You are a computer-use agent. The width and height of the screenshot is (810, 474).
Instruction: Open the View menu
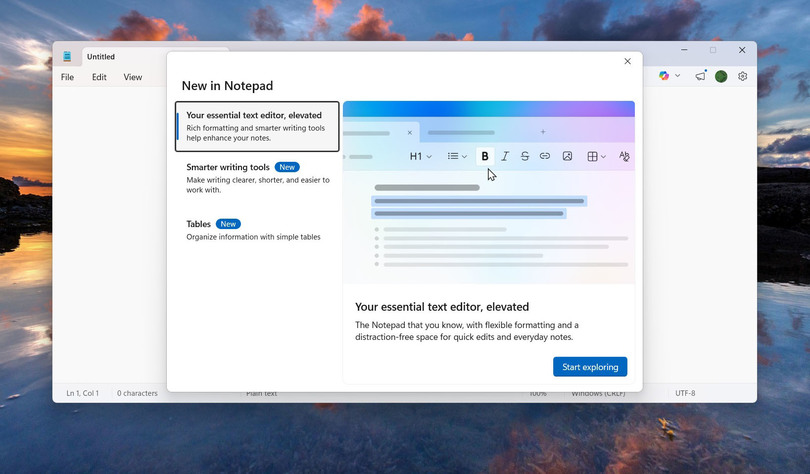133,77
